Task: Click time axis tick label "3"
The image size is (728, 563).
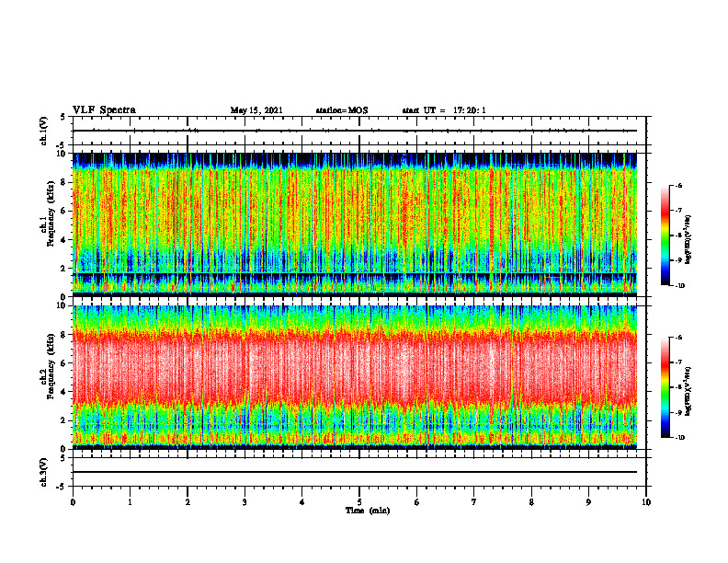Action: point(245,502)
